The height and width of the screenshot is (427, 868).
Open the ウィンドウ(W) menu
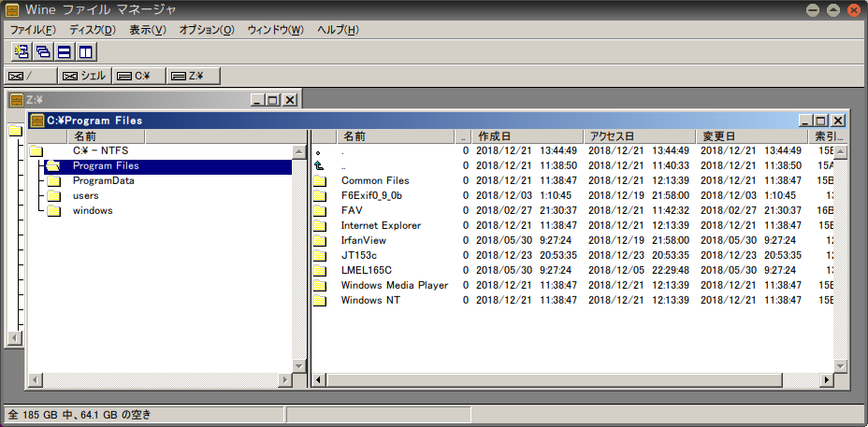276,30
